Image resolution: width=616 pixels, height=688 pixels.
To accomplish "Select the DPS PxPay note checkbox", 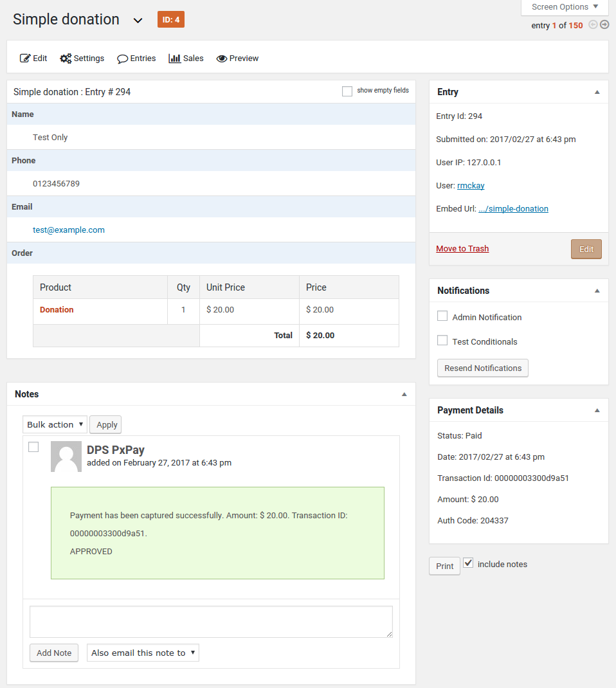I will tap(33, 447).
